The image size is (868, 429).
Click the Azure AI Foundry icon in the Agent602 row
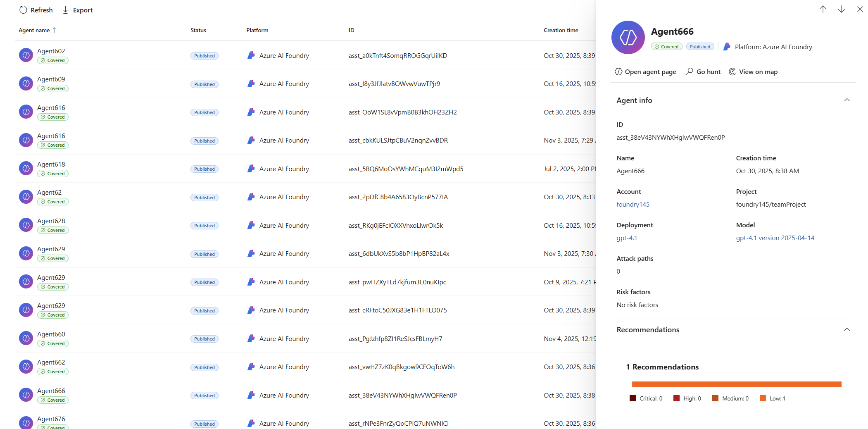251,55
